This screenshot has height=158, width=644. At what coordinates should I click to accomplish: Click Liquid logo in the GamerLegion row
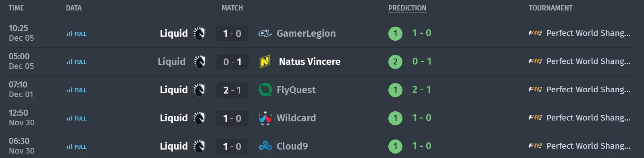click(x=199, y=33)
